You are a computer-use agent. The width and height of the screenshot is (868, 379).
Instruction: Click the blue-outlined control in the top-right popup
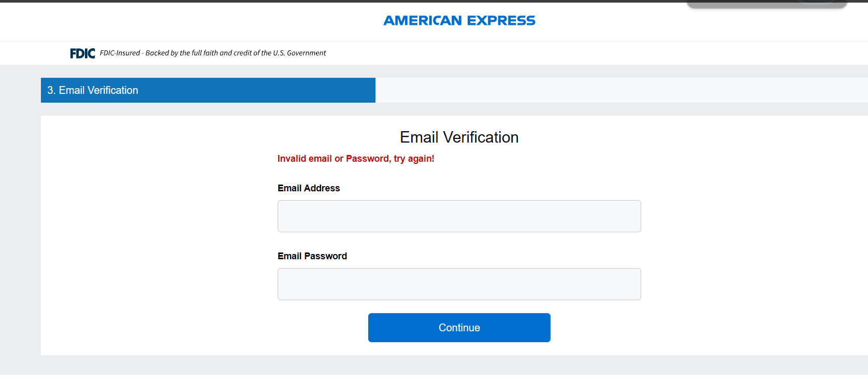pos(816,2)
